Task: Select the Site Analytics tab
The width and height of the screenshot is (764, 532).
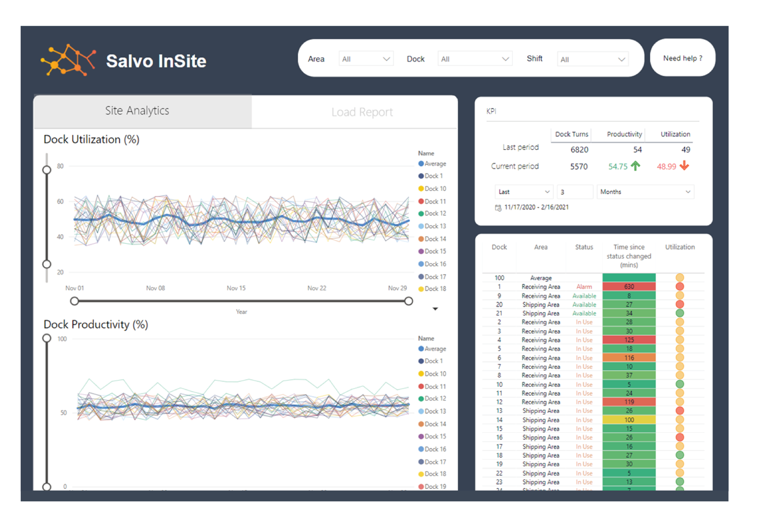Action: [137, 111]
